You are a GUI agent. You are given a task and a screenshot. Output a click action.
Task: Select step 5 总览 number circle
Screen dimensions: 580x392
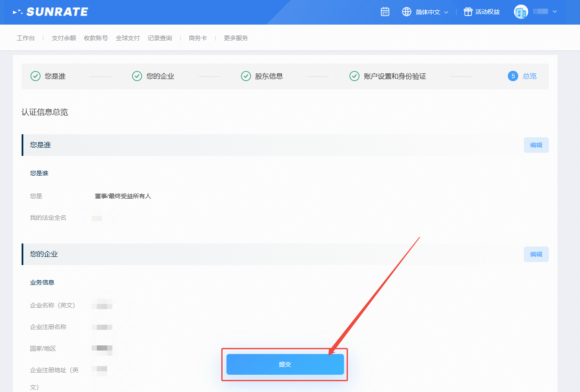pos(513,76)
